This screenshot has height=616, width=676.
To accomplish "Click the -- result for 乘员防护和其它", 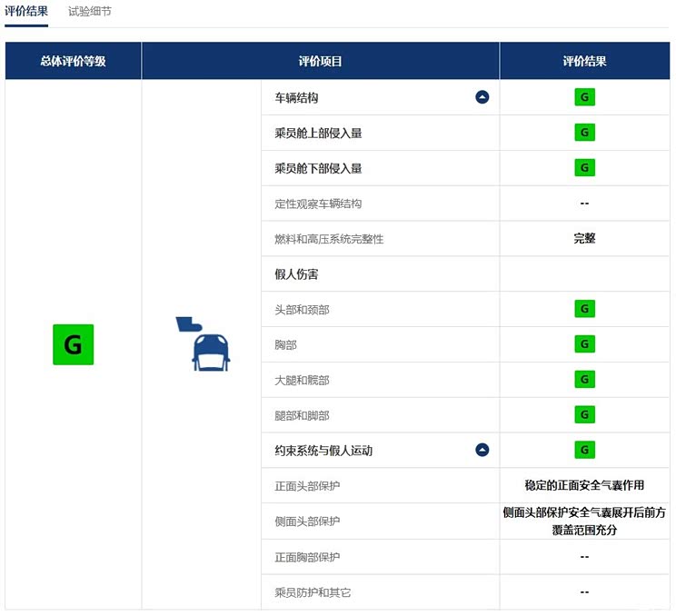I will 584,591.
